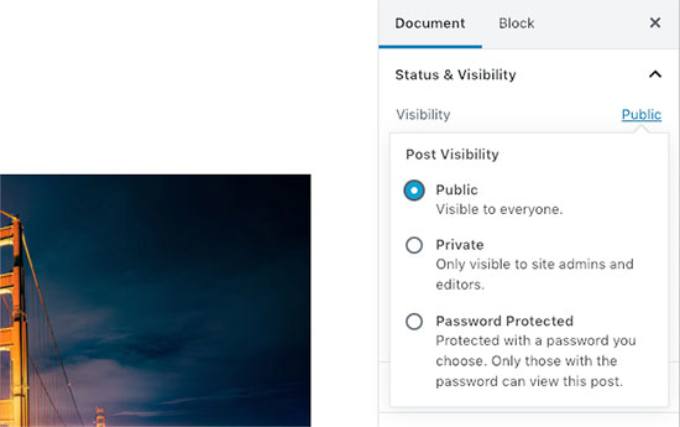Select the Password Protected radio button

click(414, 322)
